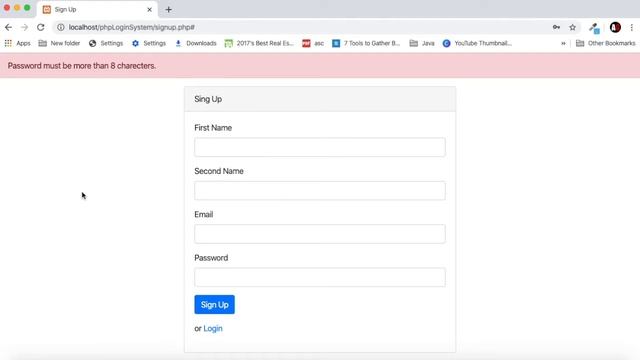
Task: Show more bookmarks via double chevron
Action: coord(563,43)
